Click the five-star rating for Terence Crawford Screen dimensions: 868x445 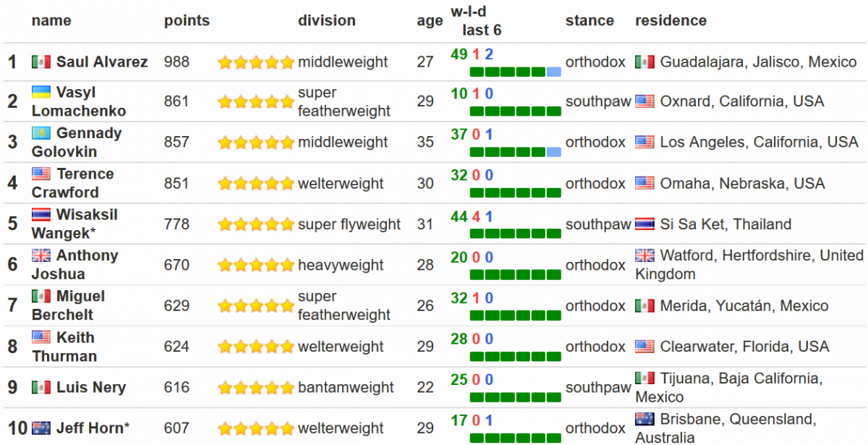256,184
